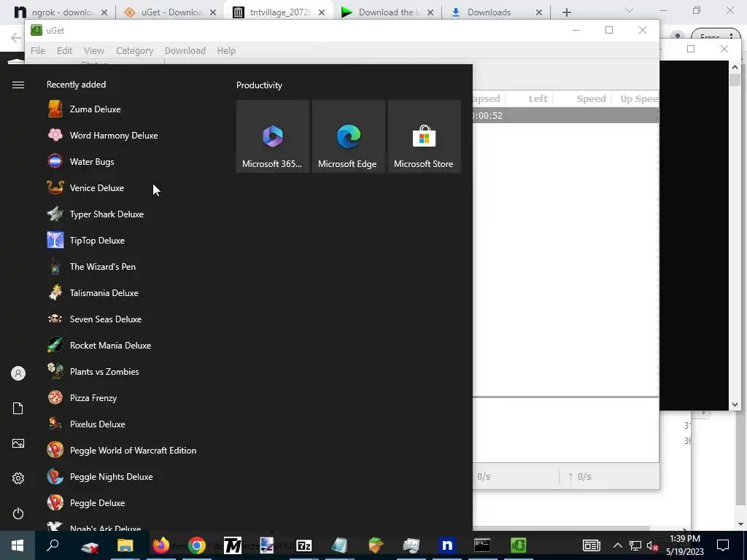
Task: Click scroll-down arrow of the black console window
Action: tap(735, 405)
